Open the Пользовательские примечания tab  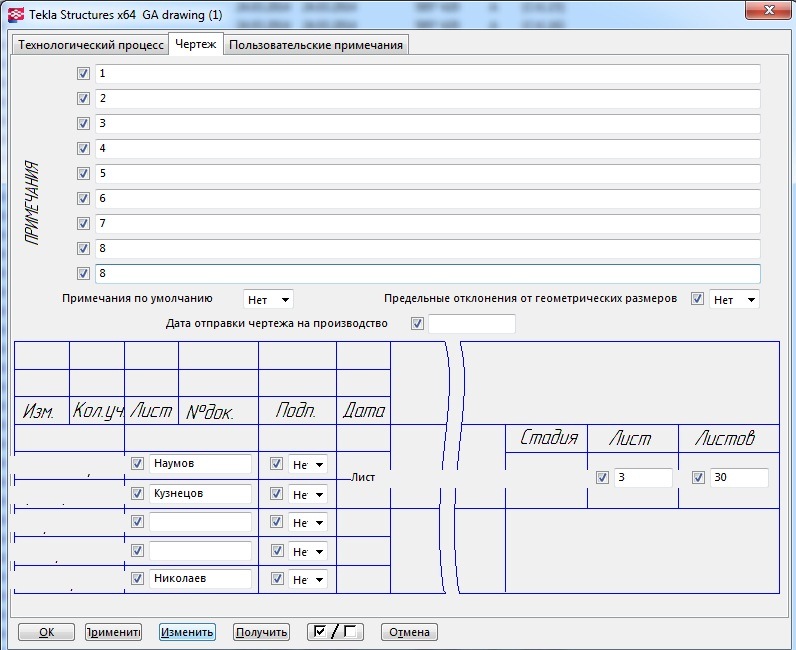[316, 45]
